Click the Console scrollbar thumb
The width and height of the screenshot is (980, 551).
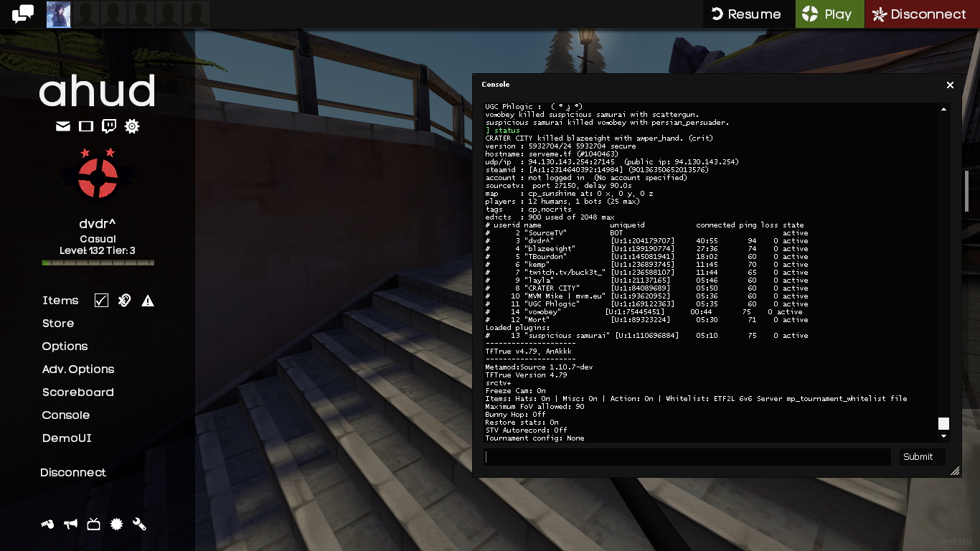943,424
